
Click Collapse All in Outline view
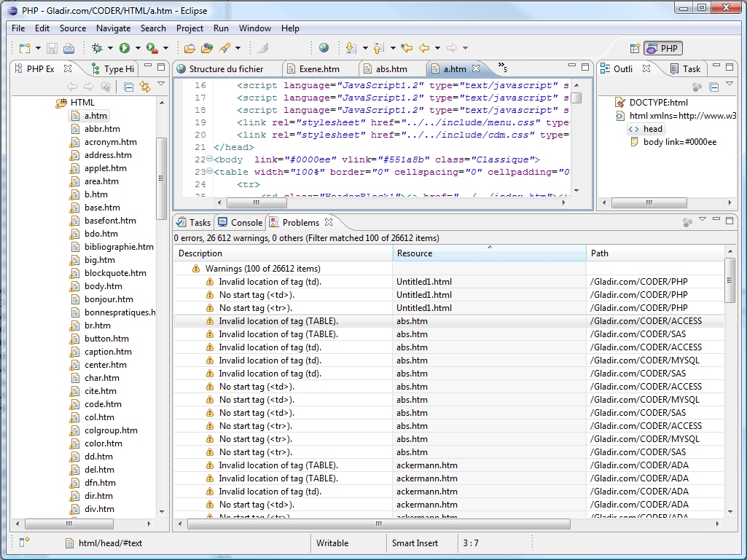tap(714, 87)
